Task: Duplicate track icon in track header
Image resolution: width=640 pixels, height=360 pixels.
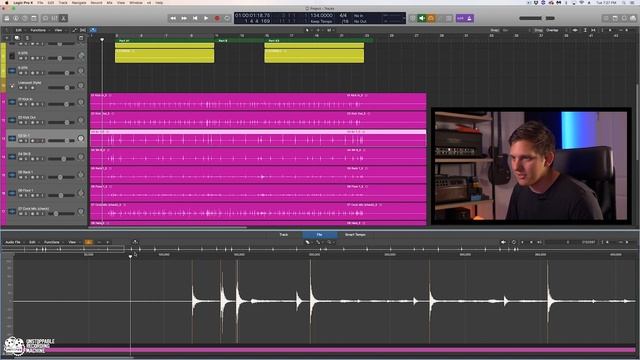Action: (17, 38)
